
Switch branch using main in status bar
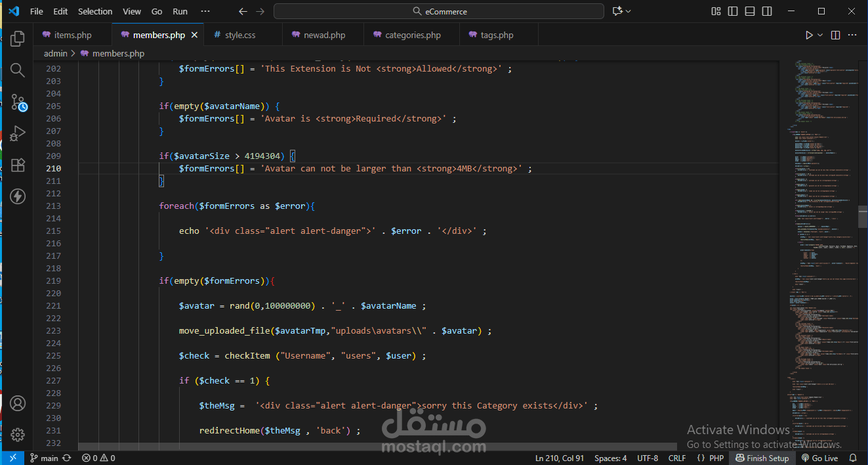pyautogui.click(x=44, y=458)
